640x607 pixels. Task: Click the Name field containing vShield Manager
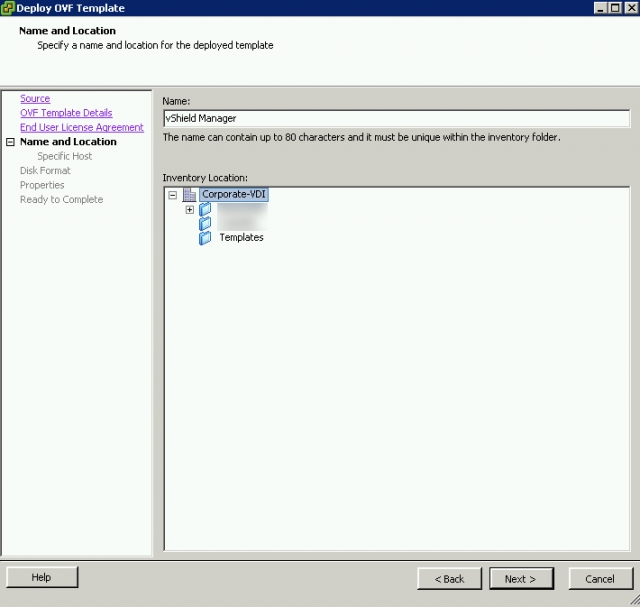click(396, 119)
